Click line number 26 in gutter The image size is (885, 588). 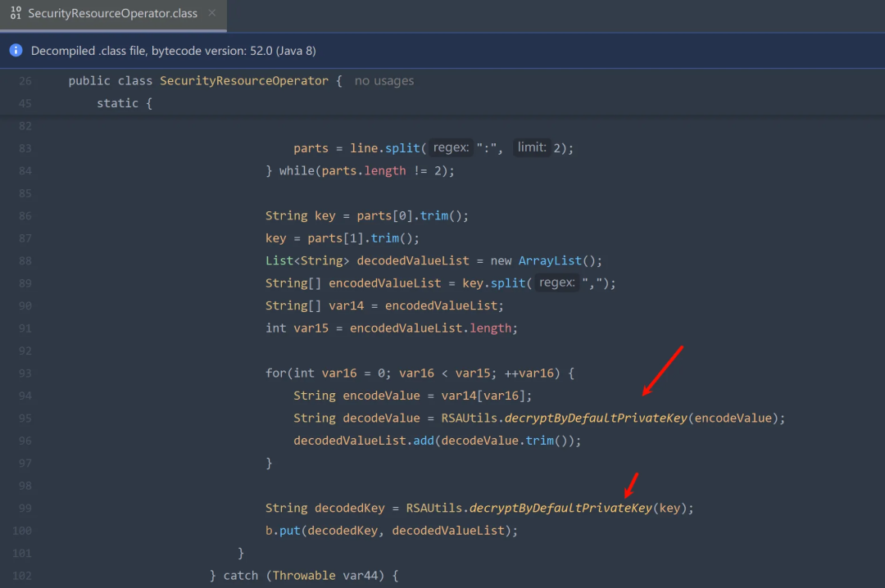click(x=25, y=81)
